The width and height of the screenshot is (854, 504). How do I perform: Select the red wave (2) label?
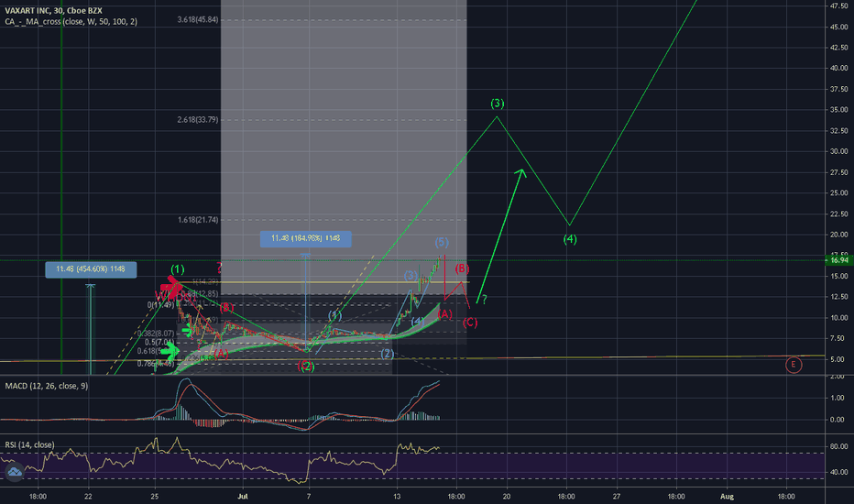(306, 367)
